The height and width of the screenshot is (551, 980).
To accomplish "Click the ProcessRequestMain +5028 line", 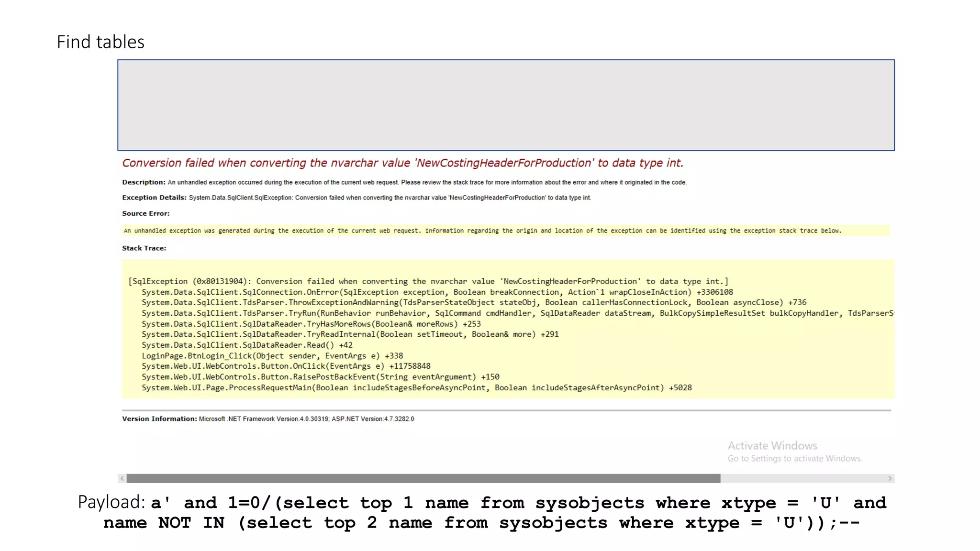I will coord(417,388).
